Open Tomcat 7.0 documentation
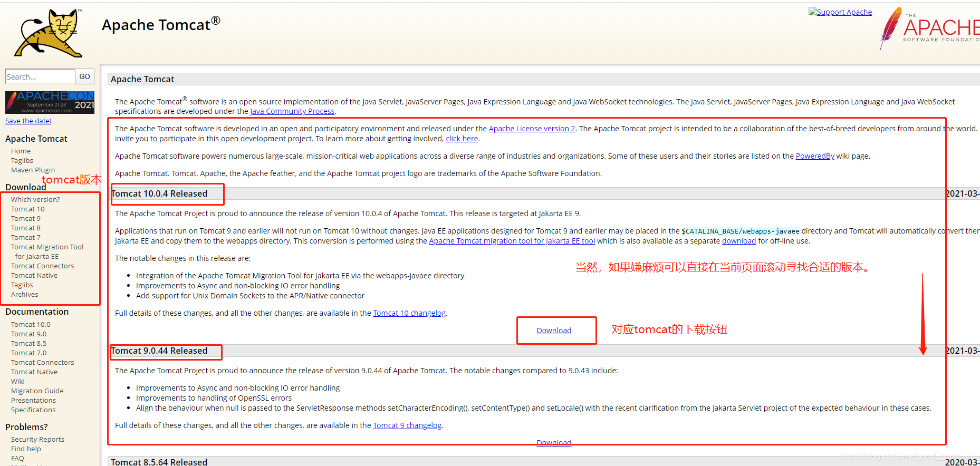Screen dimensions: 980x466 pos(29,353)
